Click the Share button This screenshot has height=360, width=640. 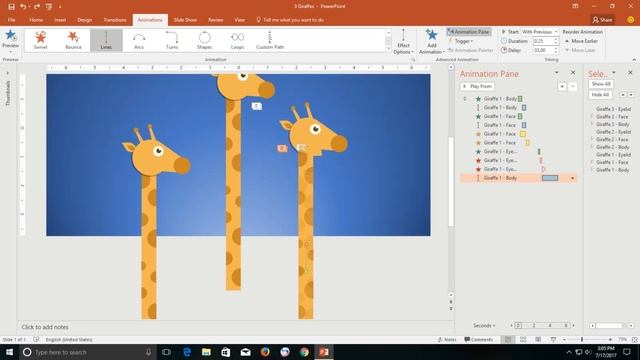click(602, 20)
